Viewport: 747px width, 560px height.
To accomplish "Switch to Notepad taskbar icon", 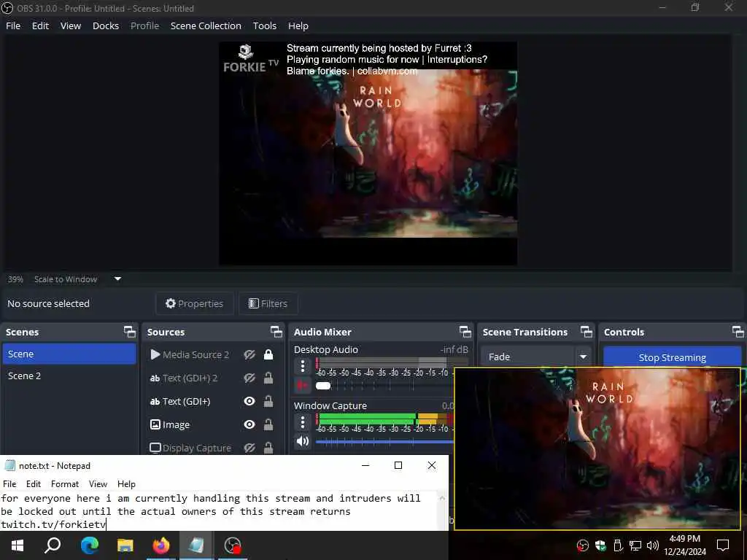I will coord(196,545).
